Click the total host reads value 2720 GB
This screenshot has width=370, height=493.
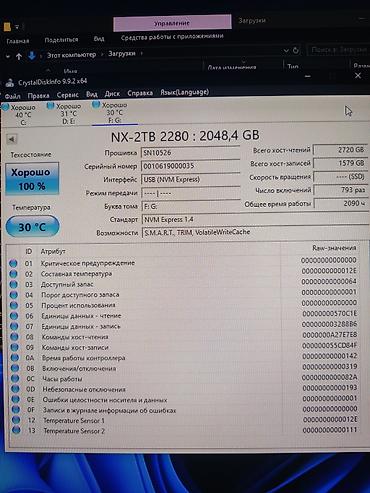point(340,150)
